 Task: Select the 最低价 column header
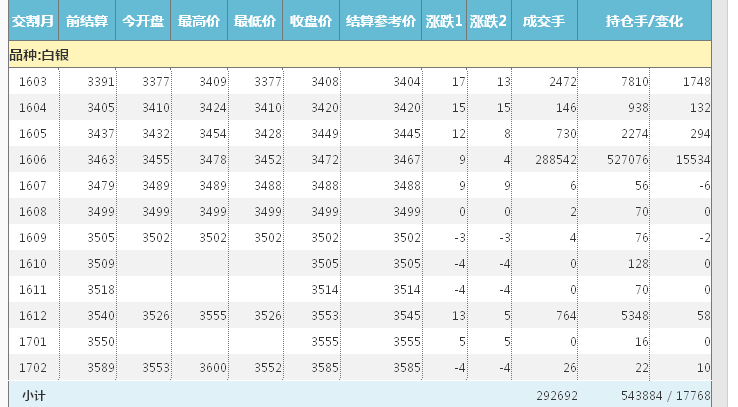(x=254, y=21)
